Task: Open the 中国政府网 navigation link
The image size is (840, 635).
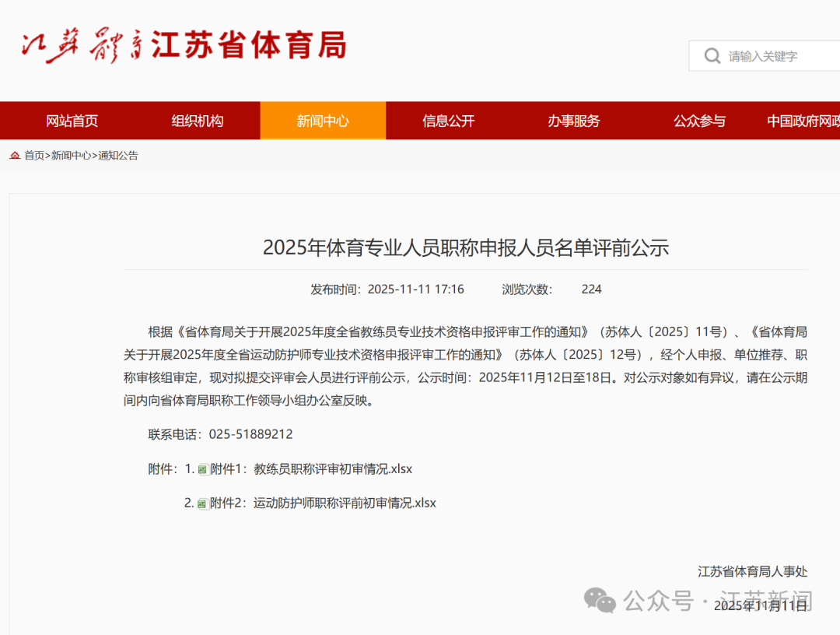Action: tap(803, 121)
